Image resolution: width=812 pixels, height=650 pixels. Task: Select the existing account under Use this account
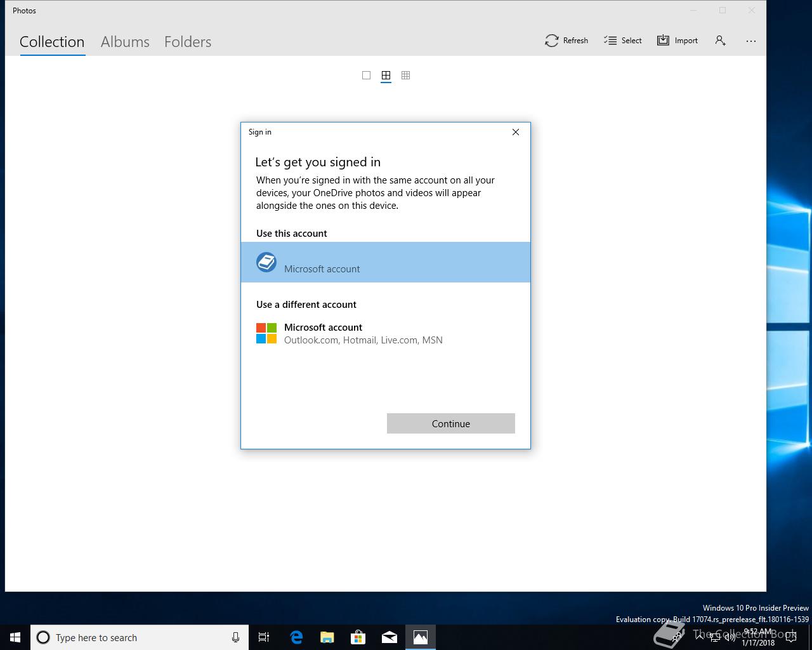point(386,262)
